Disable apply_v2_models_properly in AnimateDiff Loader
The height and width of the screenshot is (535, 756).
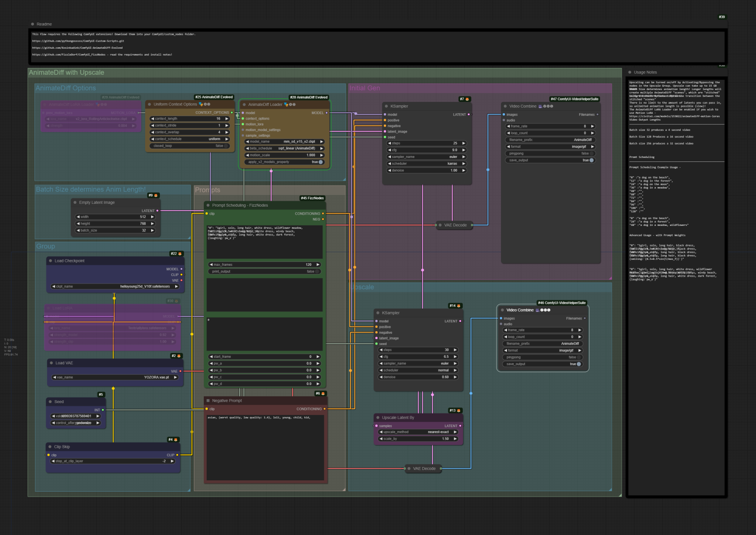point(320,162)
